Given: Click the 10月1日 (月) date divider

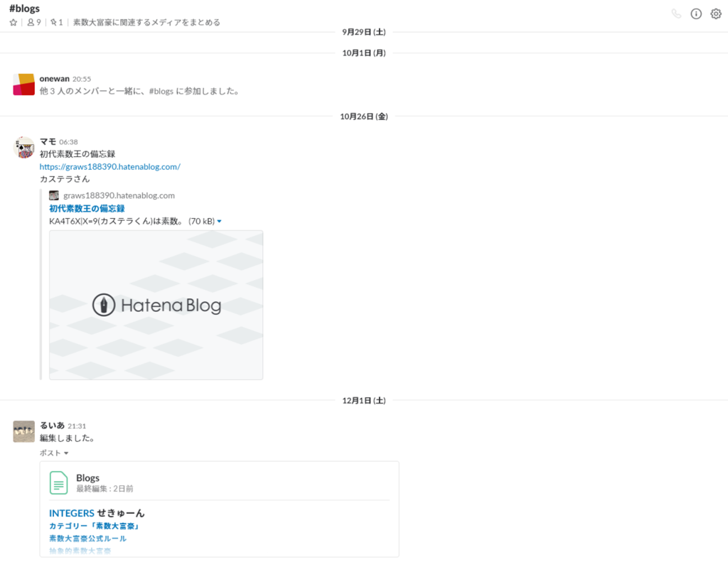Looking at the screenshot, I should pos(364,53).
